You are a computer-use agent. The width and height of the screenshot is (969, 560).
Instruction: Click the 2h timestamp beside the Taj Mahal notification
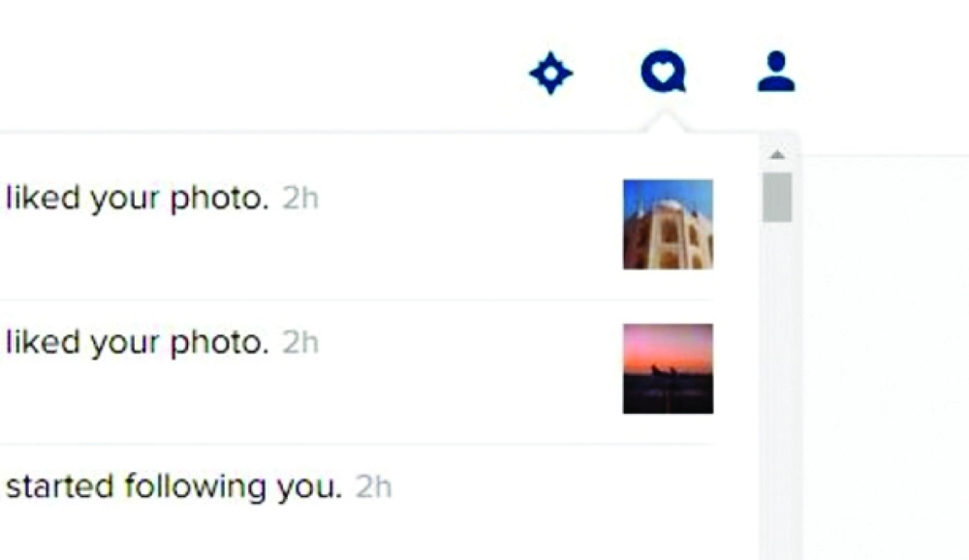300,199
